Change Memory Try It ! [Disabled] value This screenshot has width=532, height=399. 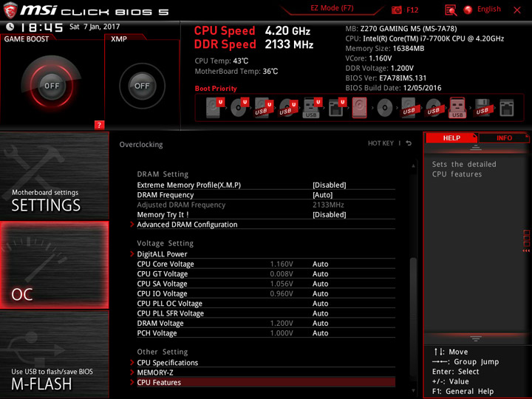(329, 215)
